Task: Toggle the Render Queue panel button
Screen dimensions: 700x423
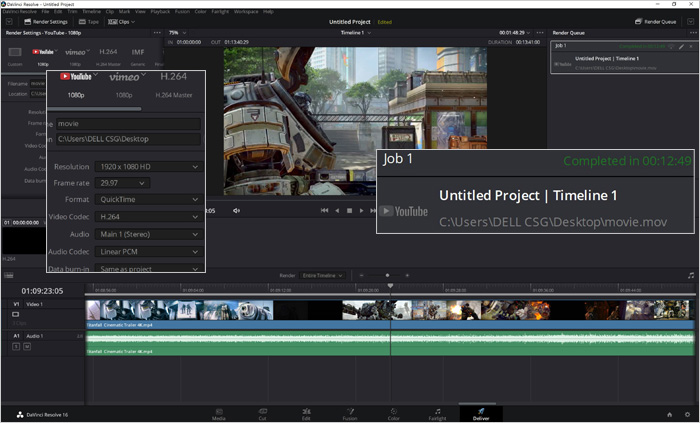Action: 656,21
